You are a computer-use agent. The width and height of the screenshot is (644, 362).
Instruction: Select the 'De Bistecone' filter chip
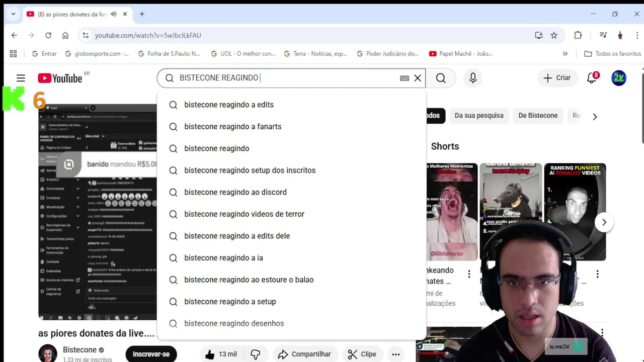click(x=538, y=116)
